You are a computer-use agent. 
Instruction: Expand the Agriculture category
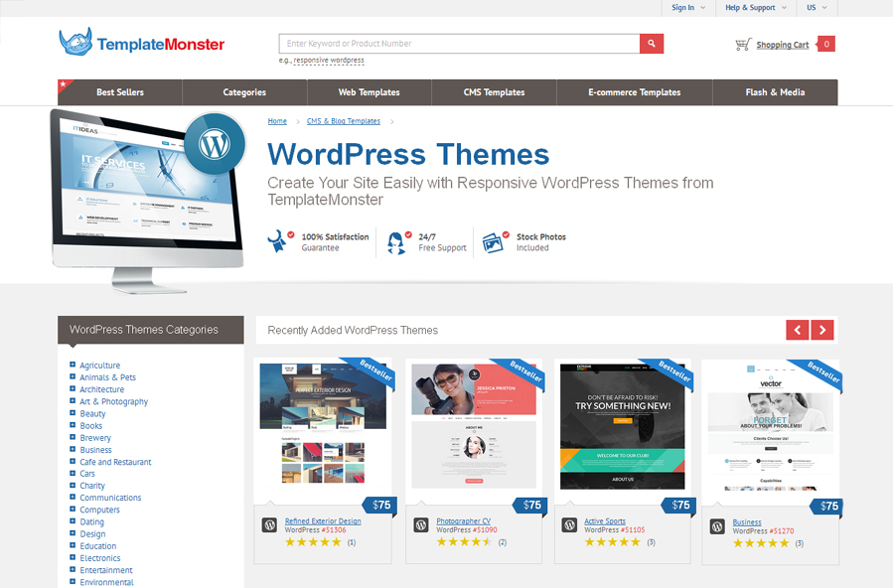[x=73, y=365]
